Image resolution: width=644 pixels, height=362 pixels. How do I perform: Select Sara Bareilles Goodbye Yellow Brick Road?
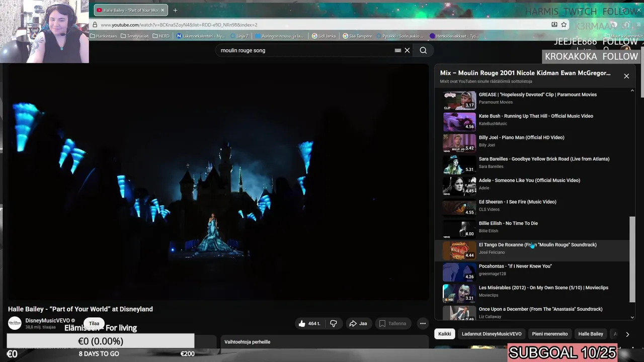tap(544, 159)
